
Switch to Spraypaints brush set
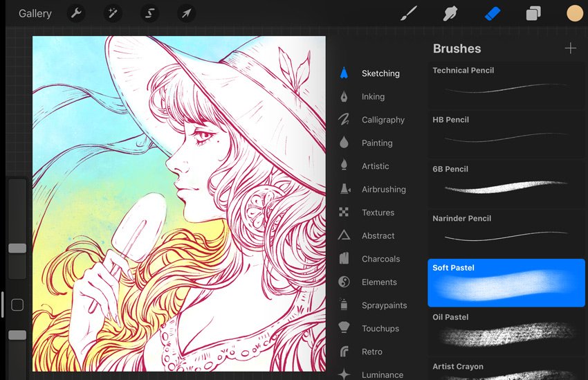[384, 305]
